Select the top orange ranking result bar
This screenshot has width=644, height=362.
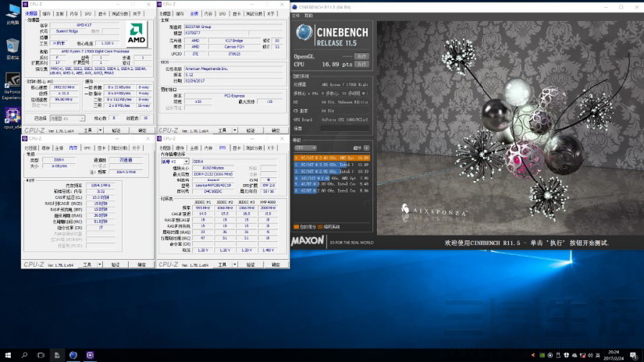332,158
